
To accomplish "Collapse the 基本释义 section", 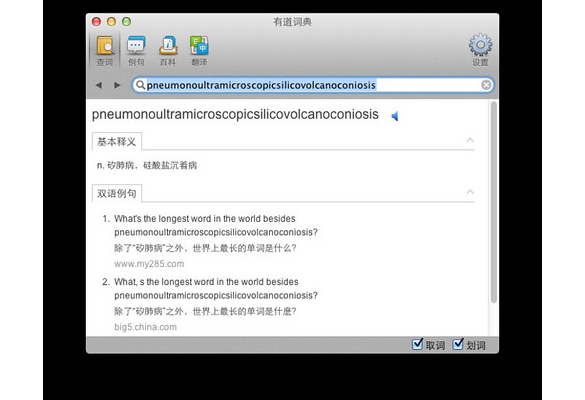I will pos(470,140).
